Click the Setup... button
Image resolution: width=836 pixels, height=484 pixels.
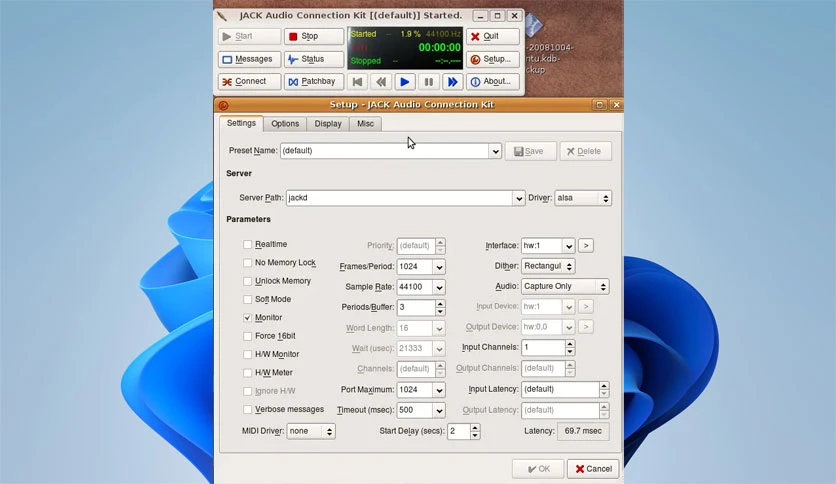493,59
